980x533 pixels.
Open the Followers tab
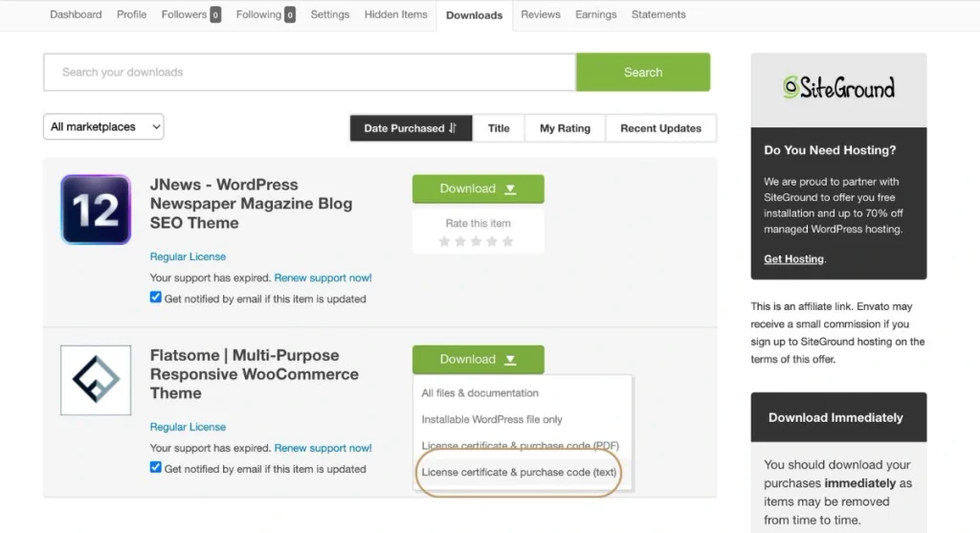[184, 14]
